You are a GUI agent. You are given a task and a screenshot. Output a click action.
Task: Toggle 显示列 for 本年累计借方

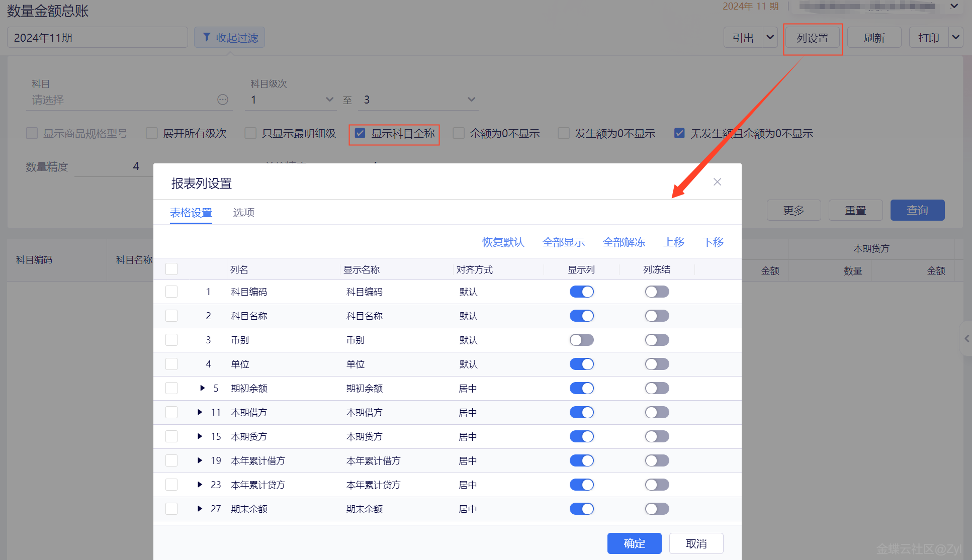tap(582, 460)
